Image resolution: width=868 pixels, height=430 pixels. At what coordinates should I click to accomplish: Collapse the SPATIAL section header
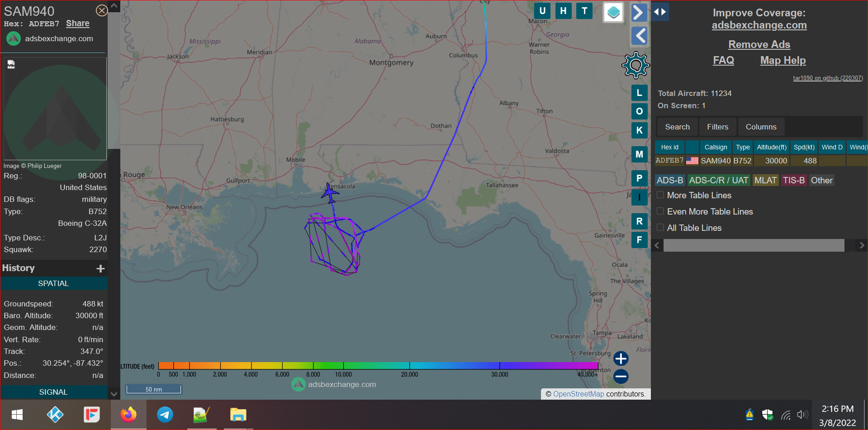[x=53, y=283]
